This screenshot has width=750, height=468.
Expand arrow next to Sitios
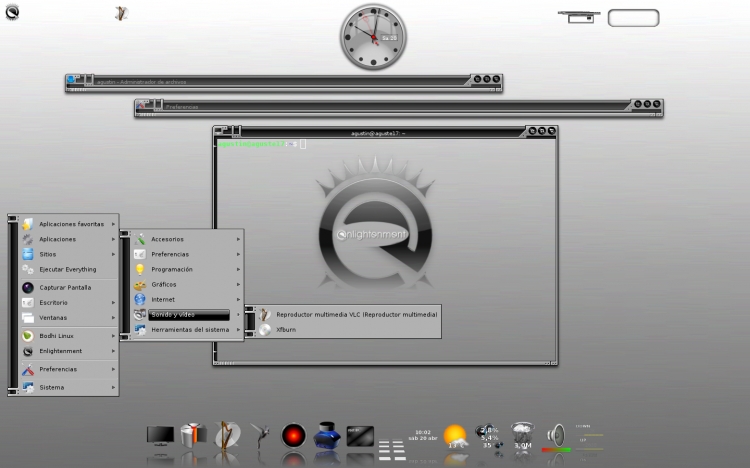[x=113, y=254]
